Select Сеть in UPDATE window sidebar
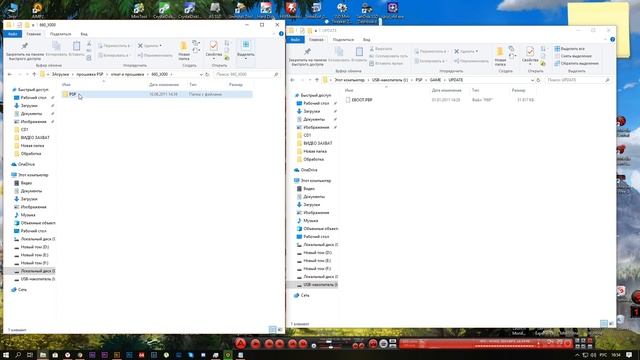 pos(304,295)
